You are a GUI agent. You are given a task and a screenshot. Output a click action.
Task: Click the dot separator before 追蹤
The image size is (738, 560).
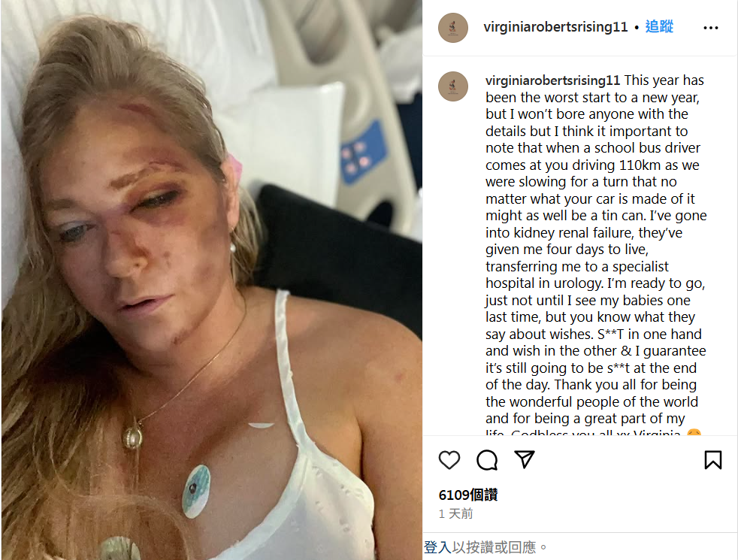tap(637, 27)
